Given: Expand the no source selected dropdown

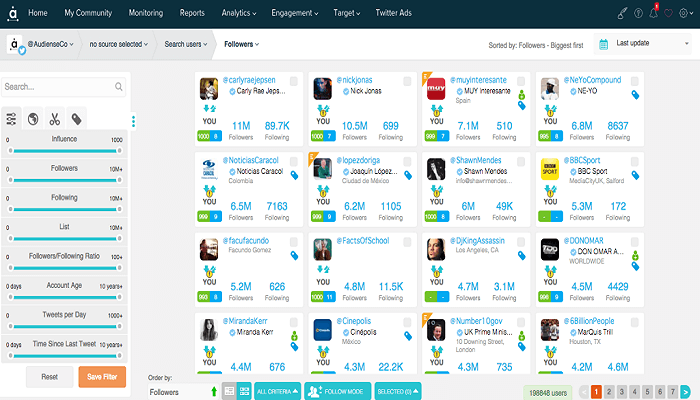Looking at the screenshot, I should pos(118,44).
